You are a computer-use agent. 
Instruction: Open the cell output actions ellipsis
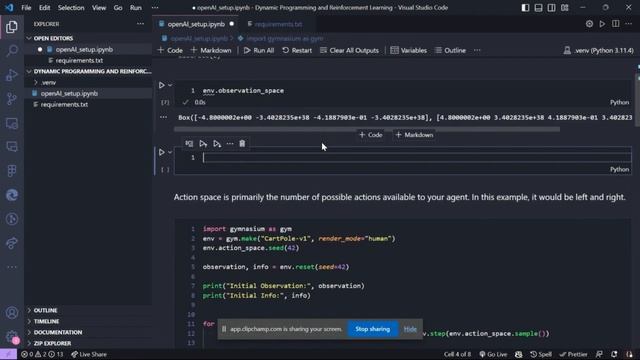pos(164,117)
